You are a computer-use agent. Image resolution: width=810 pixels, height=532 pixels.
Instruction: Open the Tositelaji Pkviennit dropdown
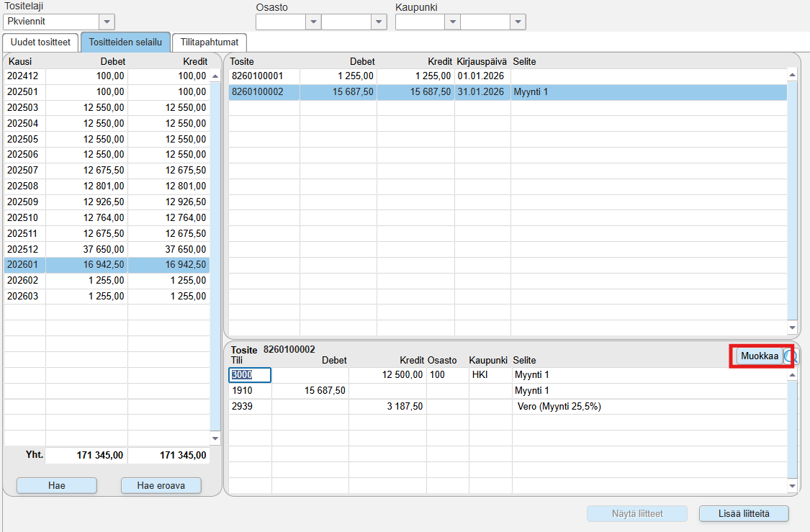[107, 22]
